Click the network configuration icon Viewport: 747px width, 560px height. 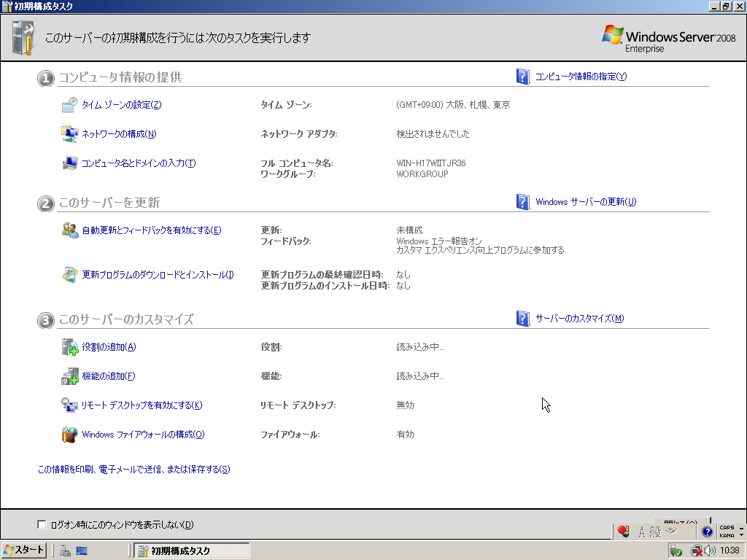[69, 134]
